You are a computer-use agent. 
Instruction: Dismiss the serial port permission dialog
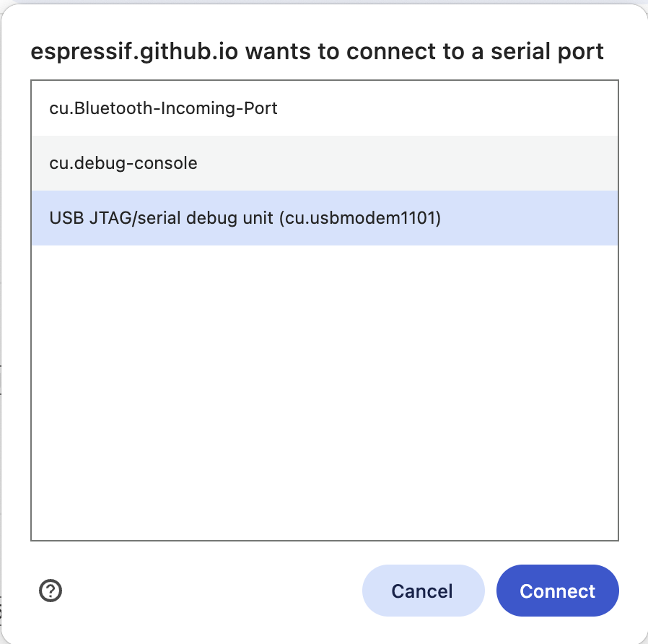coord(423,591)
